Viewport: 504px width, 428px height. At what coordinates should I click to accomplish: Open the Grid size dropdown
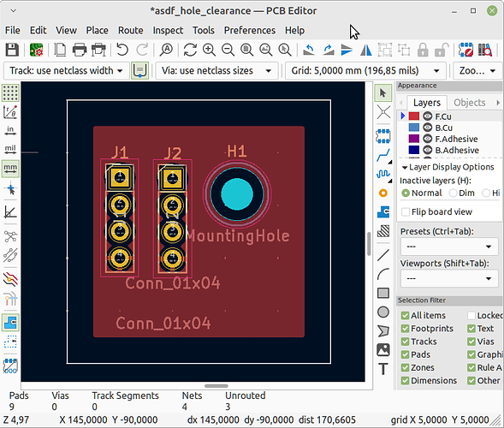click(365, 71)
